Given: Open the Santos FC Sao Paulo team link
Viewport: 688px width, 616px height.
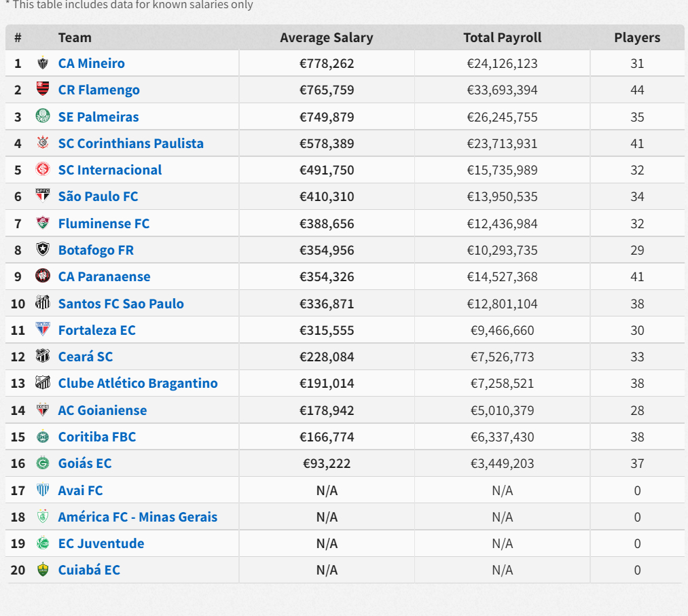Looking at the screenshot, I should (x=121, y=304).
